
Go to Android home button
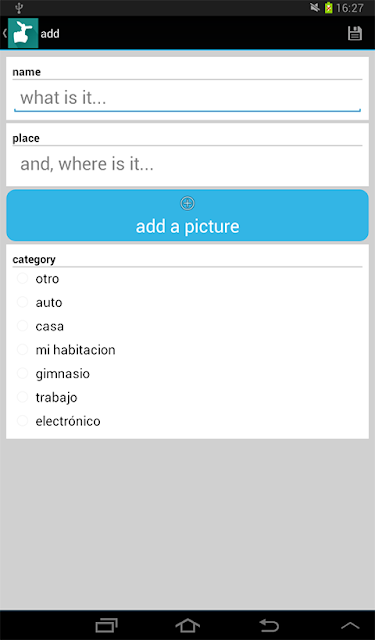[x=188, y=624]
